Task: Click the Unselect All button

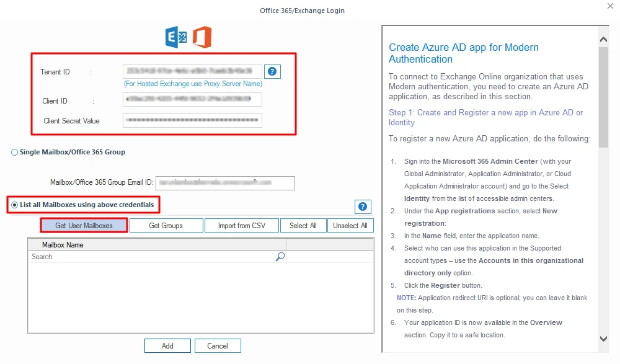Action: [350, 226]
